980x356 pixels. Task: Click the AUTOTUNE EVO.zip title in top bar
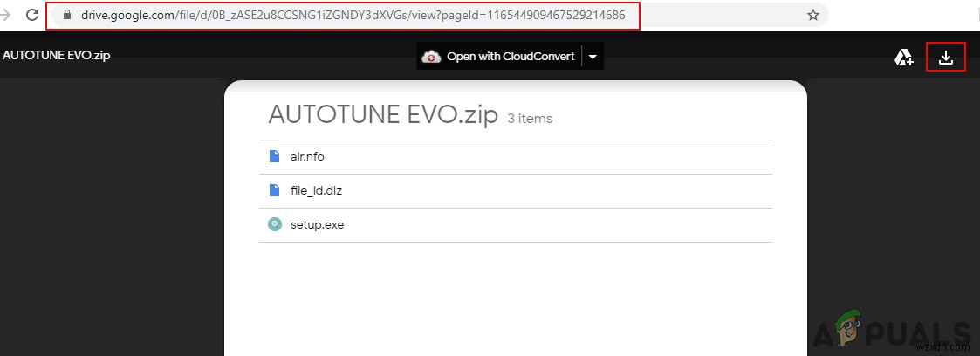[56, 55]
